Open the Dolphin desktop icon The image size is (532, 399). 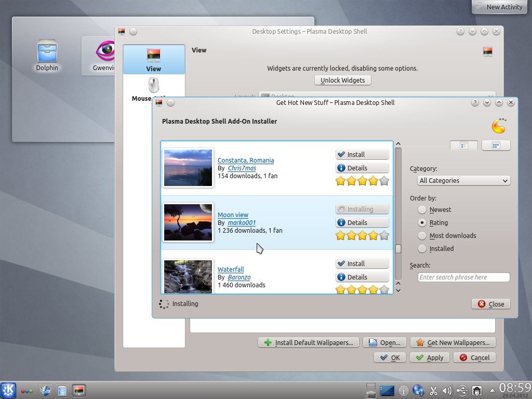coord(47,55)
